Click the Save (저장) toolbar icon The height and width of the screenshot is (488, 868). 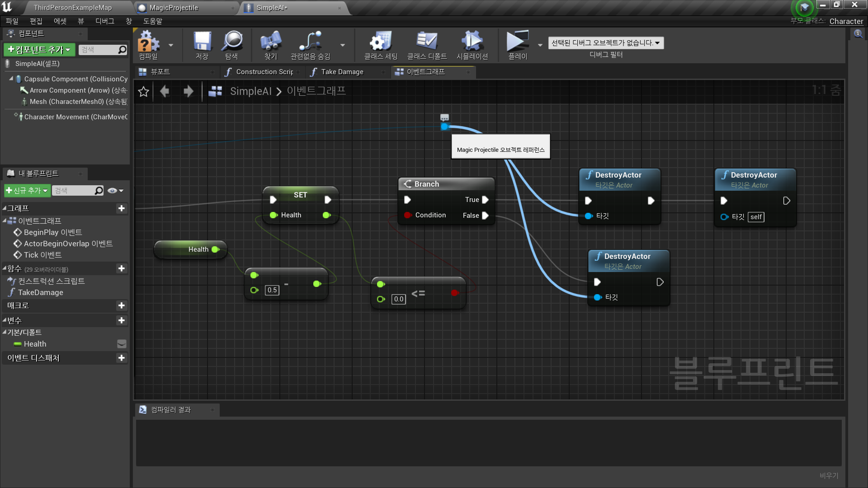[x=202, y=42]
